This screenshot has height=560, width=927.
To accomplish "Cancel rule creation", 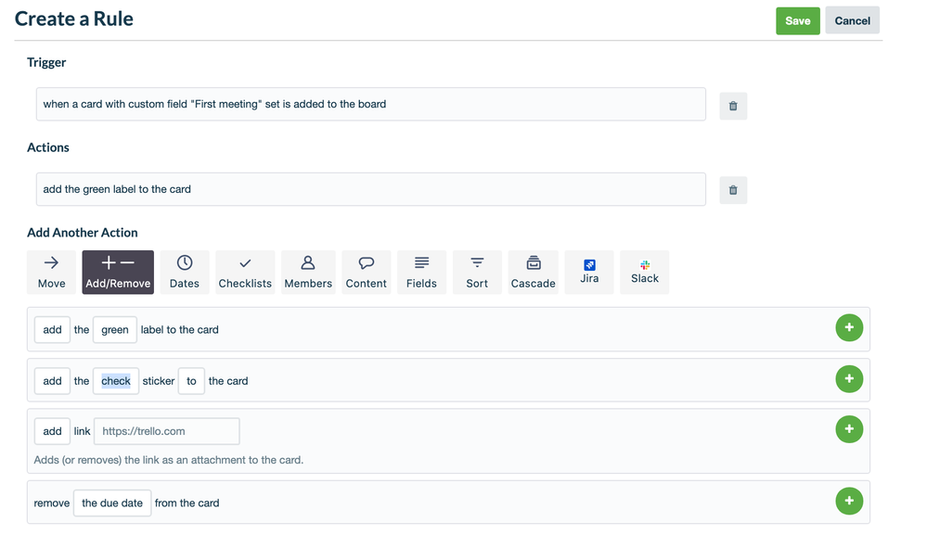I will point(852,19).
